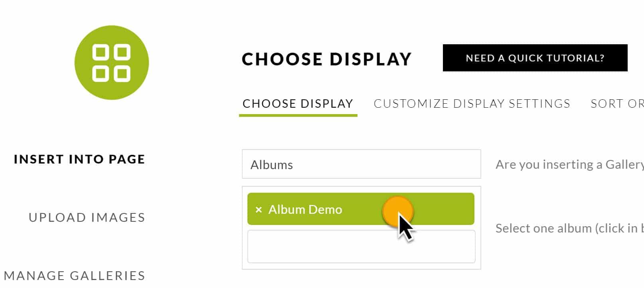Click the Album Demo selected tag label
This screenshot has height=288, width=644.
[x=305, y=209]
